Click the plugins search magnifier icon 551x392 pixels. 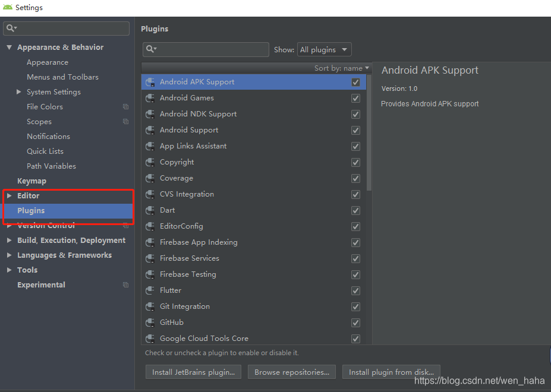(x=151, y=49)
